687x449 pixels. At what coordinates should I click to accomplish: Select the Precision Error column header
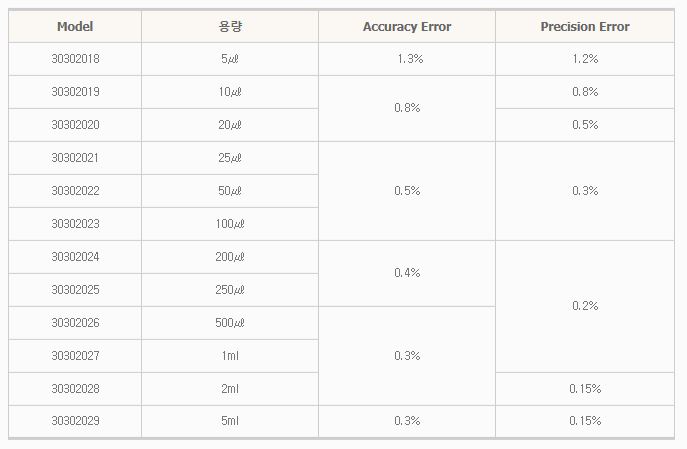pos(585,27)
